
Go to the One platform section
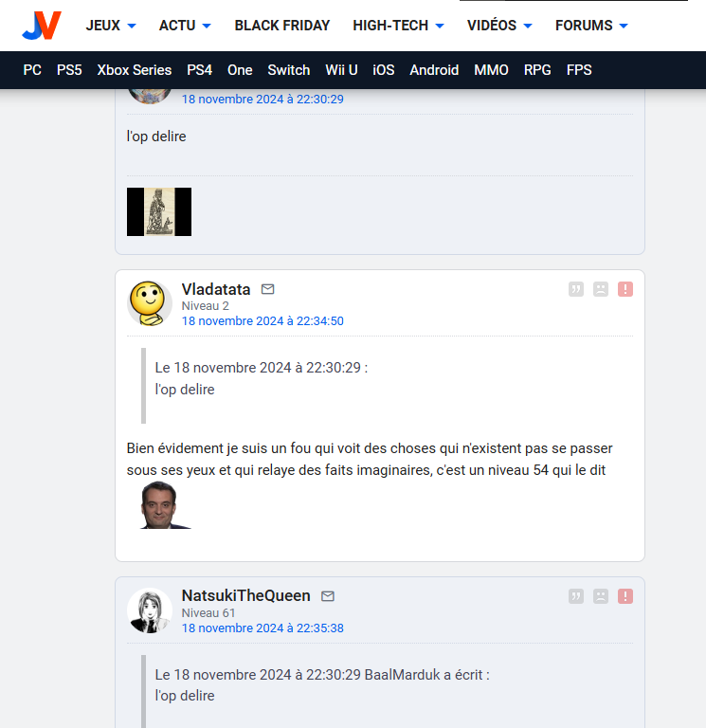pyautogui.click(x=240, y=70)
